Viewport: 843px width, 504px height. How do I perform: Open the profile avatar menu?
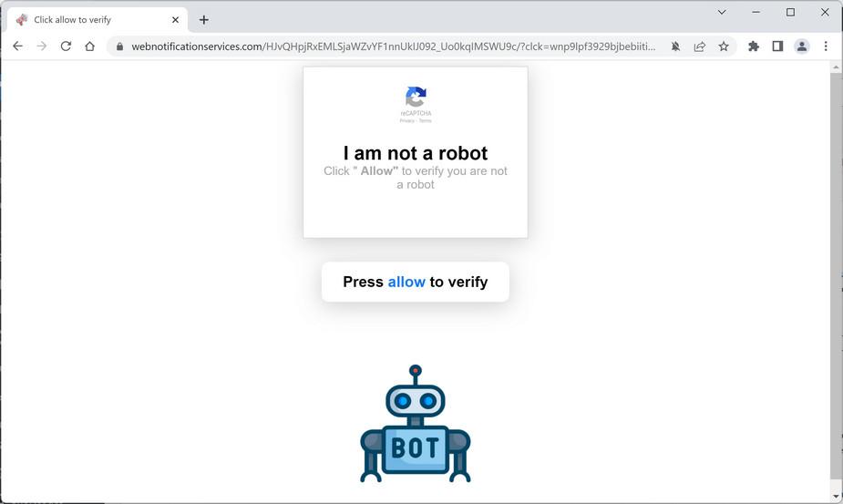[x=802, y=46]
